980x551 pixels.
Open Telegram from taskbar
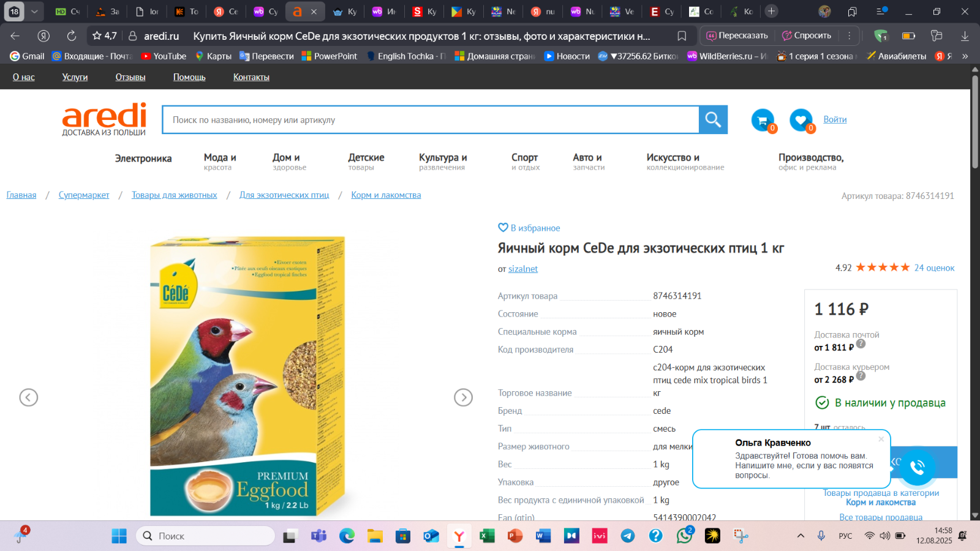pos(628,536)
